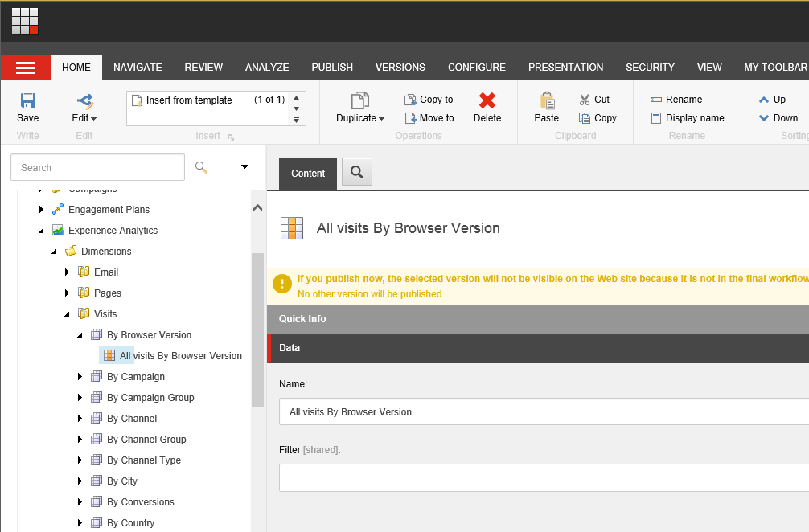Move item Up in sorting
This screenshot has width=809, height=532.
pyautogui.click(x=764, y=100)
